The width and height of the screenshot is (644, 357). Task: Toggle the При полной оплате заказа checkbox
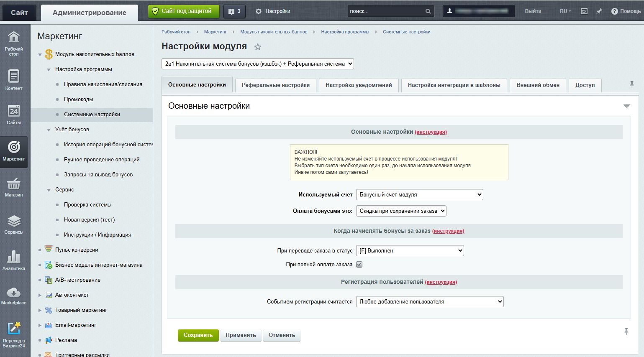tap(359, 264)
